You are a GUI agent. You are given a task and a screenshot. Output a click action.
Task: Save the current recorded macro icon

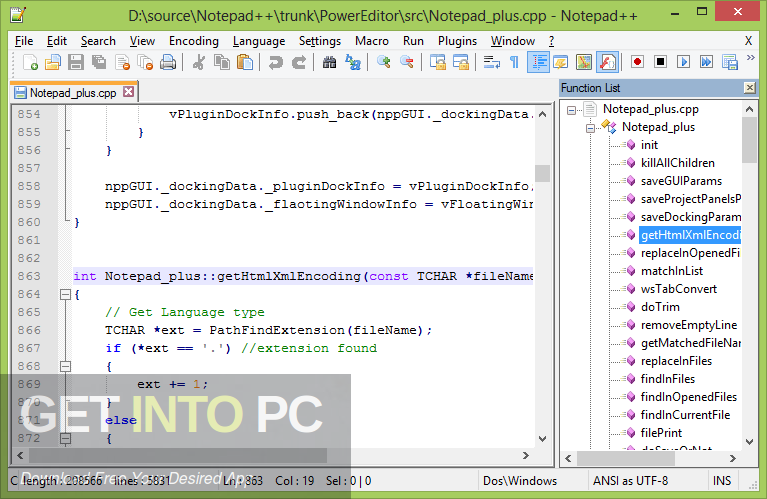point(730,62)
